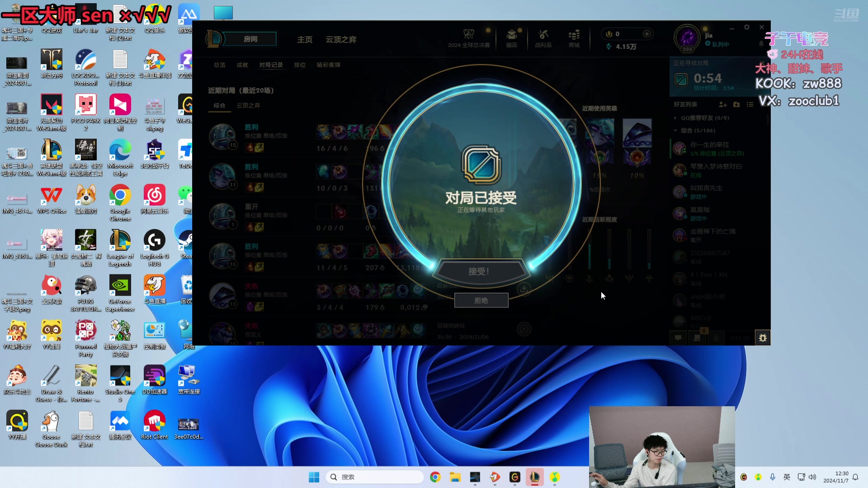Open the GeForce Experience desktop shortcut

click(120, 293)
